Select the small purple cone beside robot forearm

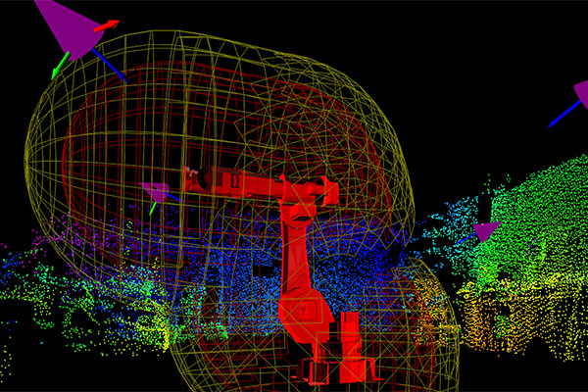pos(155,191)
